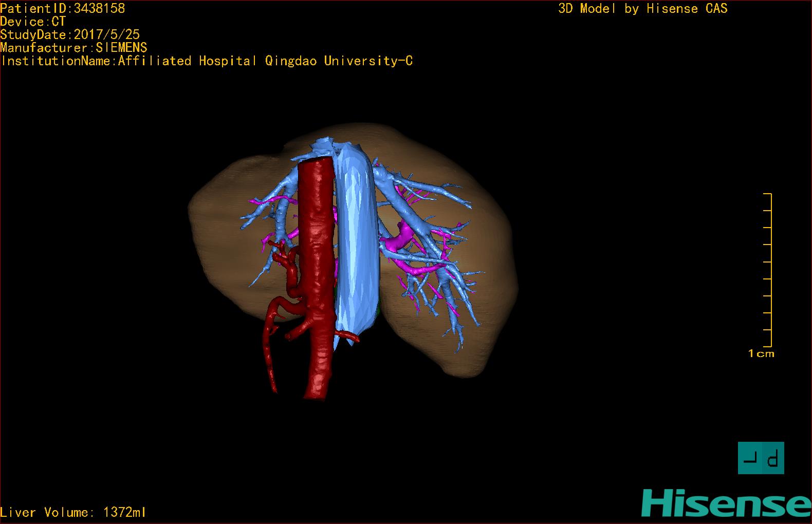Viewport: 812px width, 524px height.
Task: Click the "3D Model by Hisense CAS" caption
Action: point(642,9)
